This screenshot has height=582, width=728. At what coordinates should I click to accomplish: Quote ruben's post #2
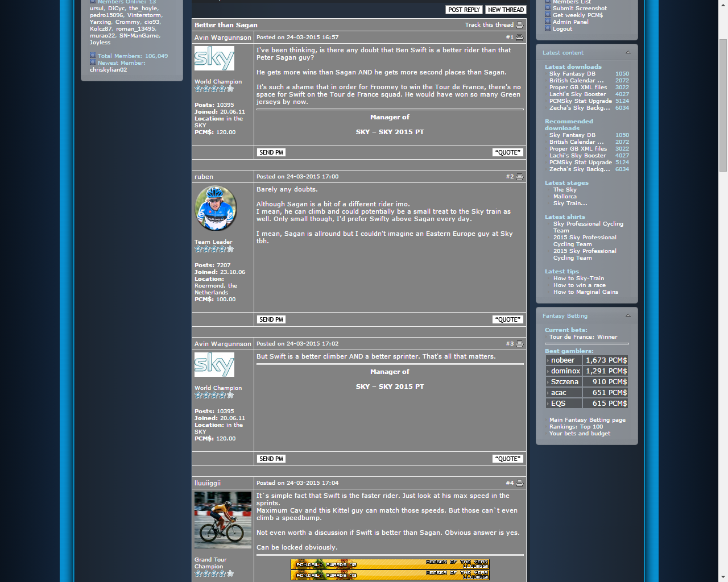[507, 319]
